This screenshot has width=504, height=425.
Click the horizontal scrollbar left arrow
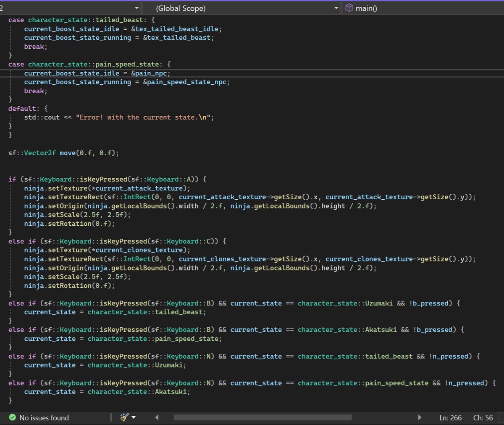click(x=157, y=417)
